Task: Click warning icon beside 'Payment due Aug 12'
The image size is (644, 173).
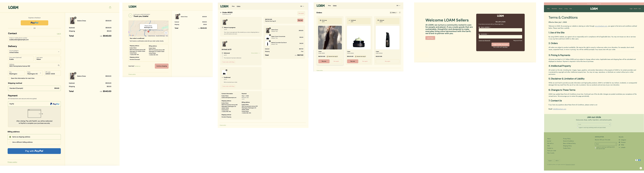Action: (x=356, y=56)
